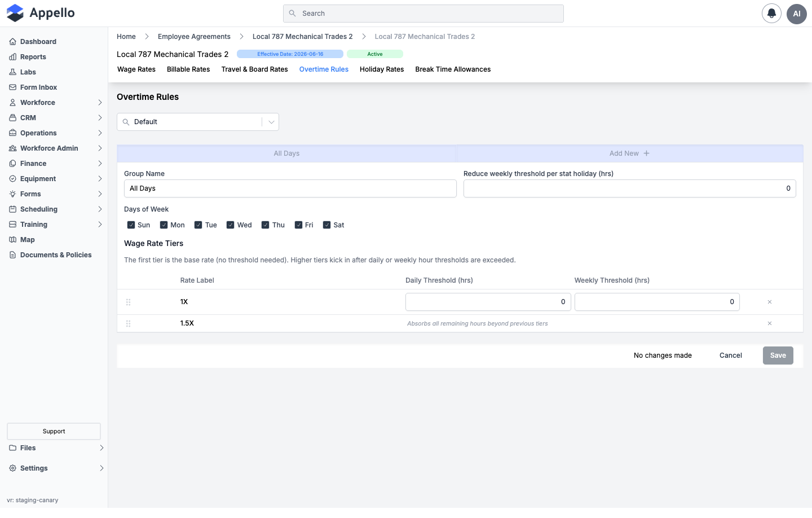
Task: Grab the drag handle for 1.5X tier
Action: click(x=128, y=323)
